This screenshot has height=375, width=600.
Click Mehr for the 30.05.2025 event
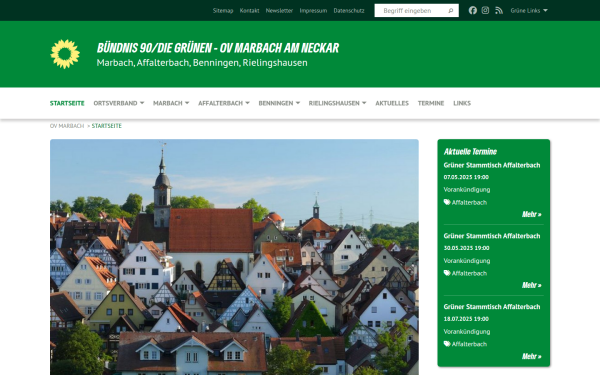click(532, 285)
